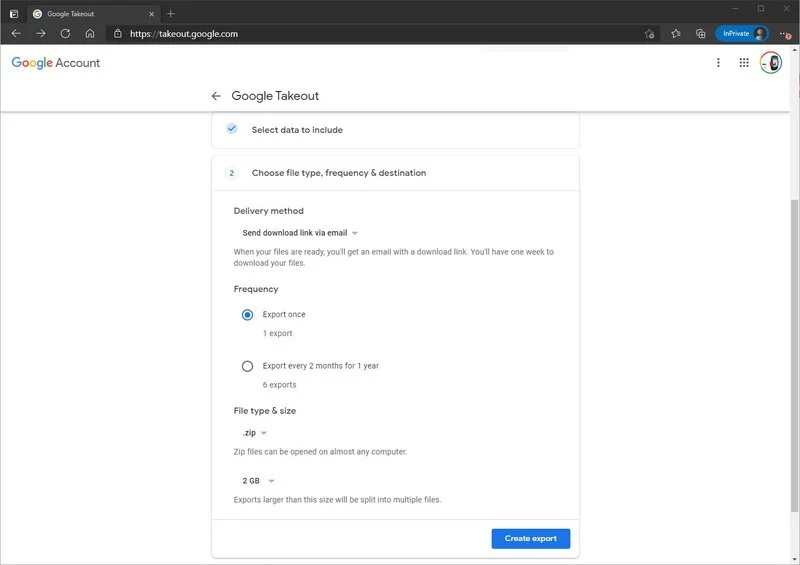800x565 pixels.
Task: Open the tab actions icon at top left
Action: [14, 14]
